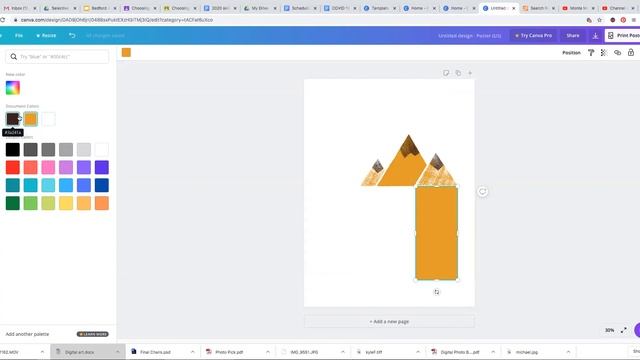Close the Untitled Canva browser tab

(x=513, y=8)
